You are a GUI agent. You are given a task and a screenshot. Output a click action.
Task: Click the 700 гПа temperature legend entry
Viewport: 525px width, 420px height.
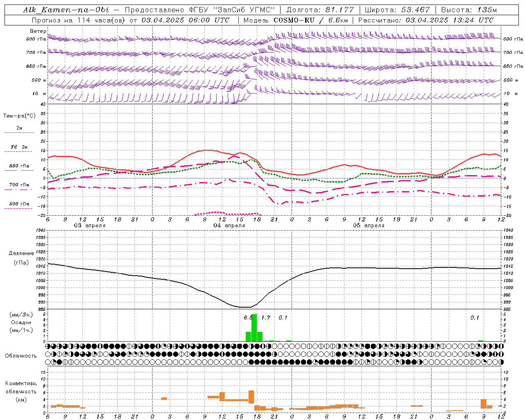click(x=19, y=185)
